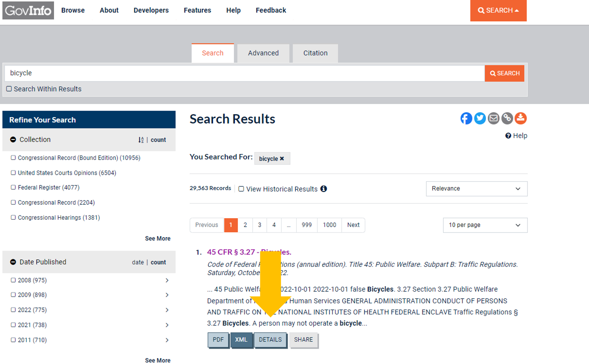Switch to the Advanced search tab
Image resolution: width=589 pixels, height=364 pixels.
(x=263, y=53)
